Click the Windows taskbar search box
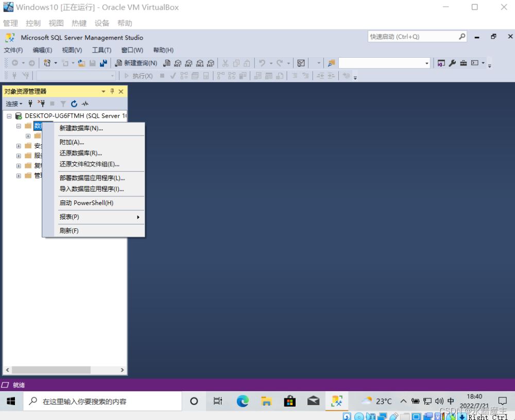The height and width of the screenshot is (420, 515). [x=102, y=401]
